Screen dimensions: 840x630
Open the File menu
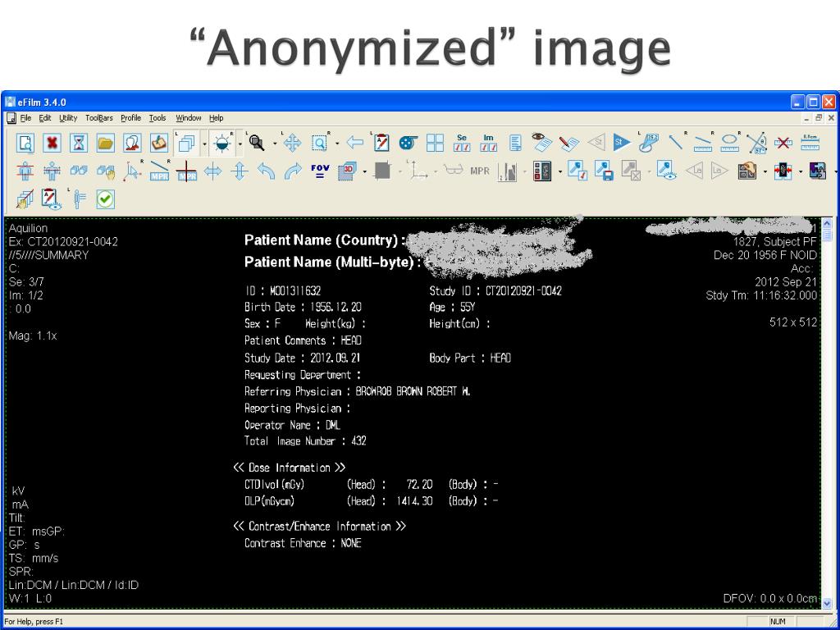tap(25, 118)
